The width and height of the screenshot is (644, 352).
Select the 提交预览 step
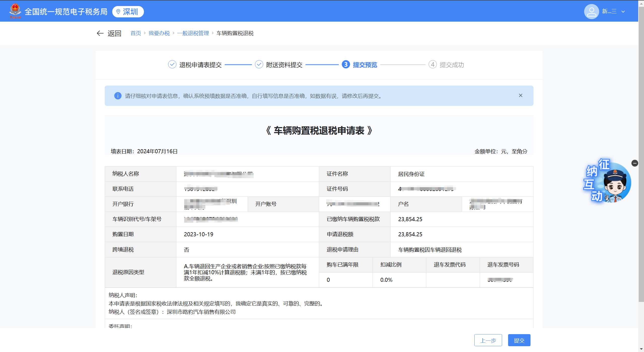pos(359,65)
